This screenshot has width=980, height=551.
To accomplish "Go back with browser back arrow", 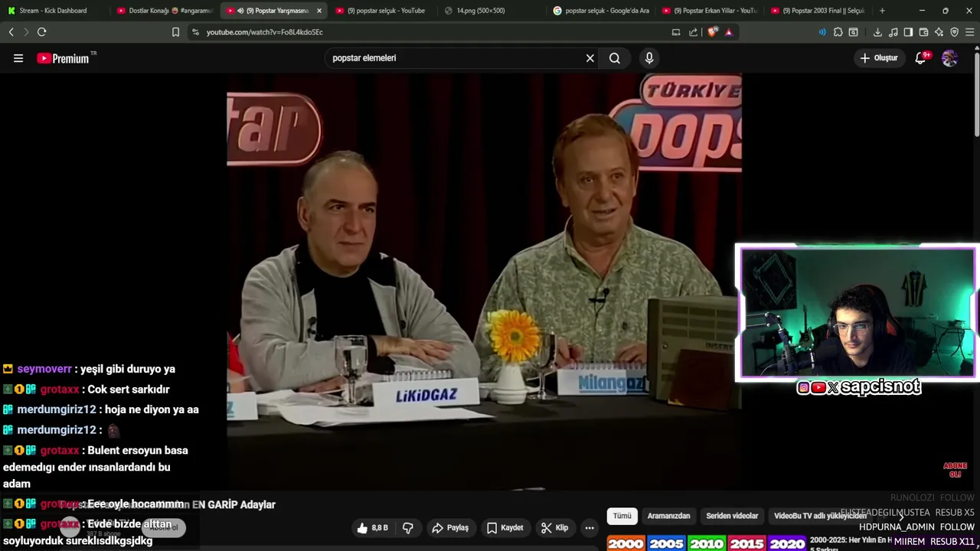I will (11, 32).
